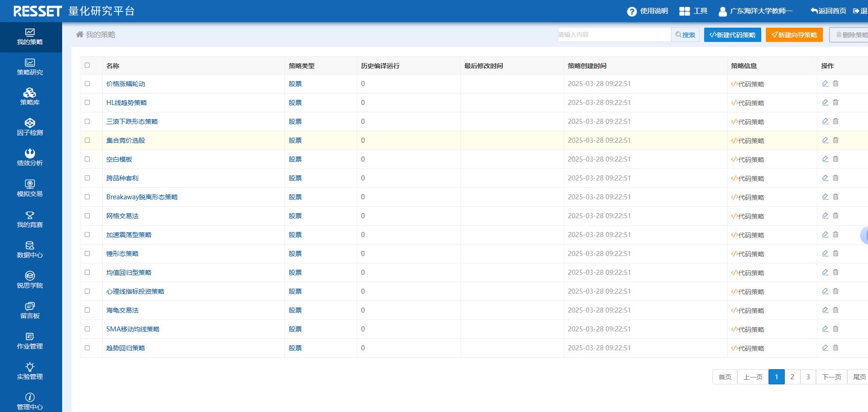Edit the 趋势回归策略 strategy
Viewport: 868px width, 412px height.
(x=825, y=348)
